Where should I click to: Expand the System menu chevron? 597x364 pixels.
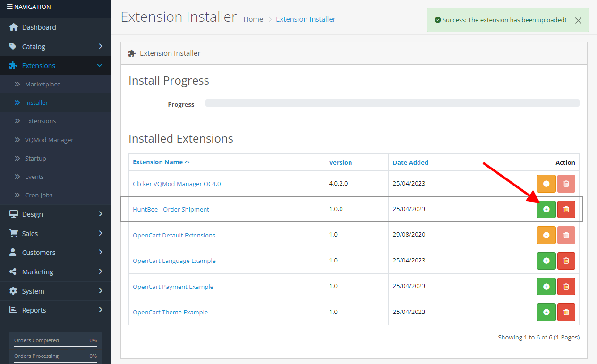[100, 291]
